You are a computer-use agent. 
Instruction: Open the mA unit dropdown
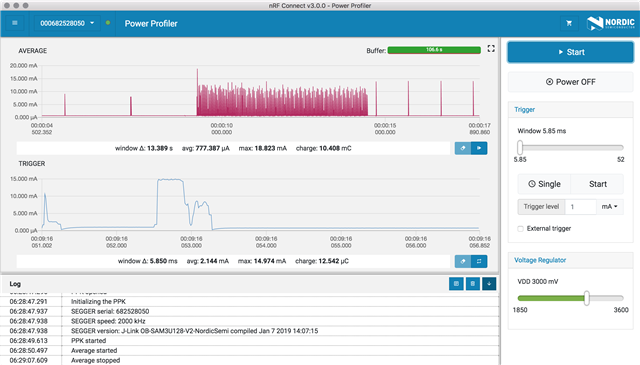[609, 207]
